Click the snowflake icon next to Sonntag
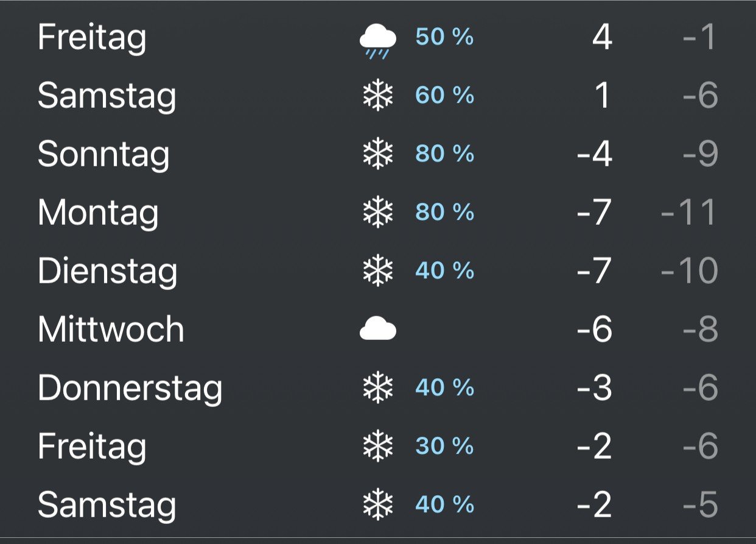The height and width of the screenshot is (544, 756). [x=378, y=155]
